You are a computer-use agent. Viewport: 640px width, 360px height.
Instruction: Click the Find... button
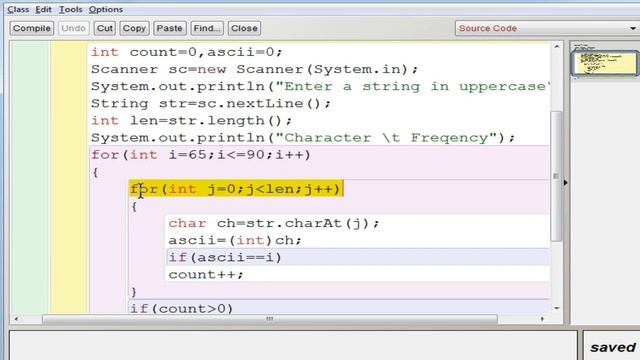(x=207, y=28)
